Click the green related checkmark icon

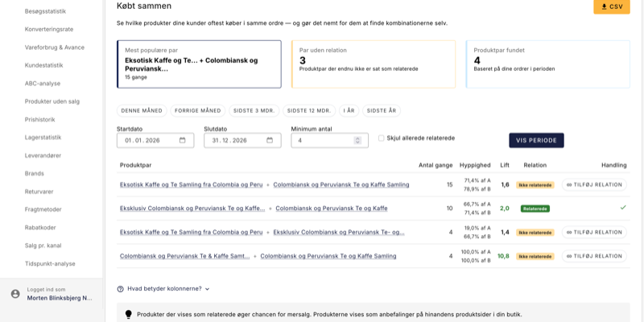(x=622, y=208)
